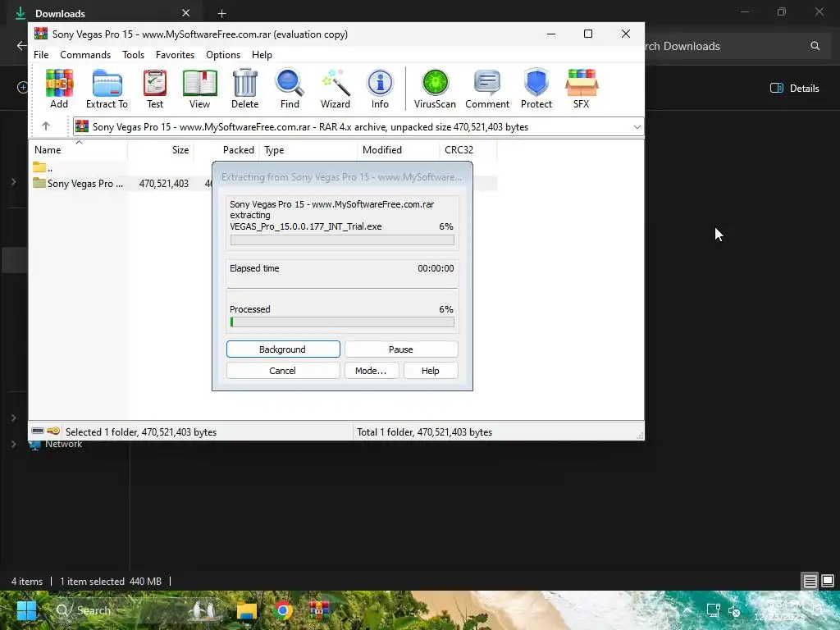Click the Test archive toolbar icon
840x630 pixels.
[155, 89]
